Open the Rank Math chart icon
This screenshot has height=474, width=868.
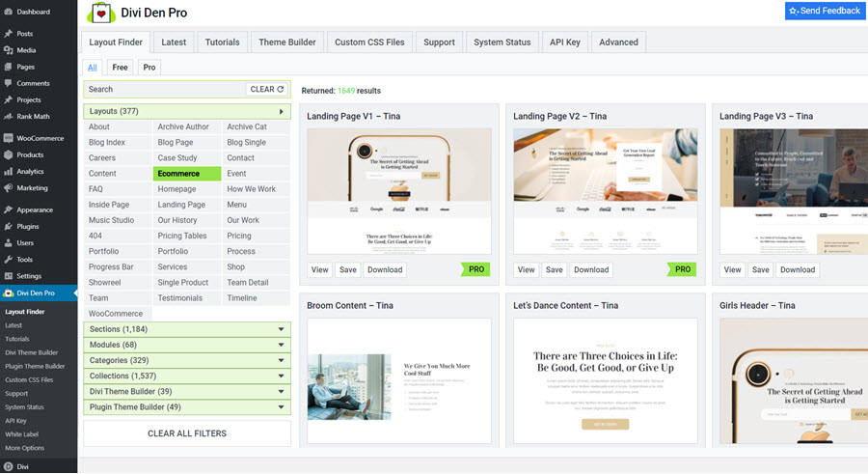click(x=8, y=117)
